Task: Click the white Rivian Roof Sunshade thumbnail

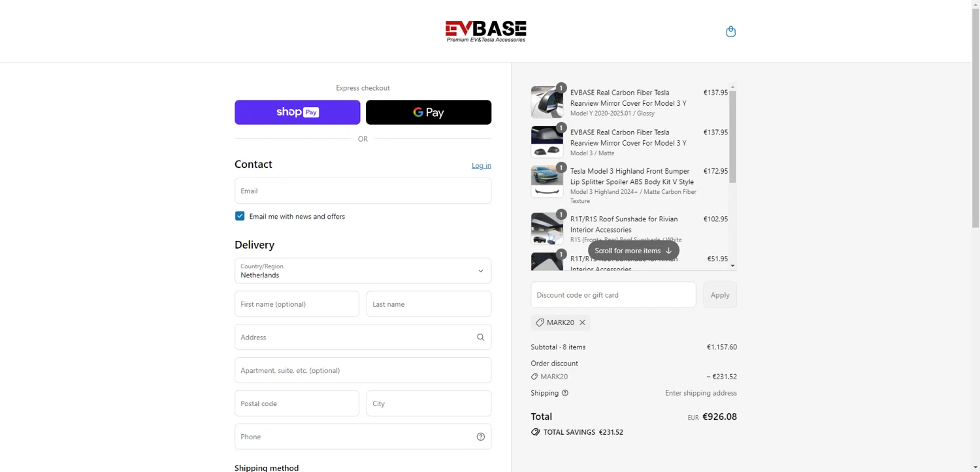Action: click(547, 228)
